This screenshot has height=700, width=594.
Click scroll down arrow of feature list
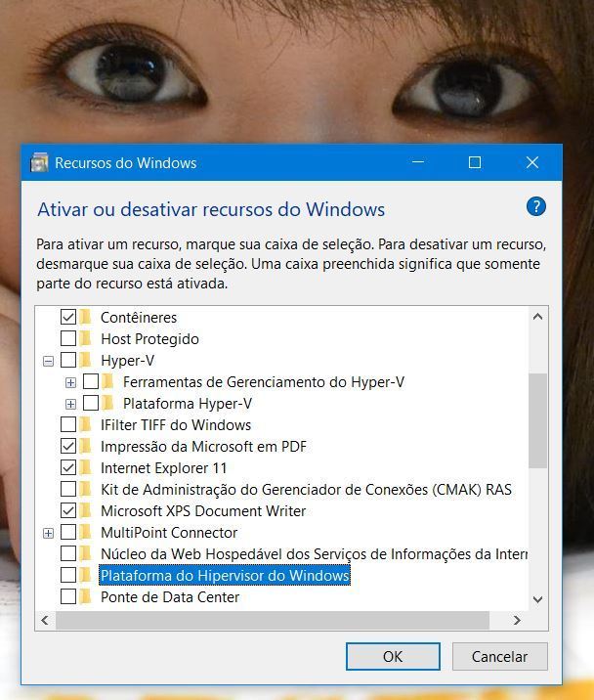(x=538, y=599)
